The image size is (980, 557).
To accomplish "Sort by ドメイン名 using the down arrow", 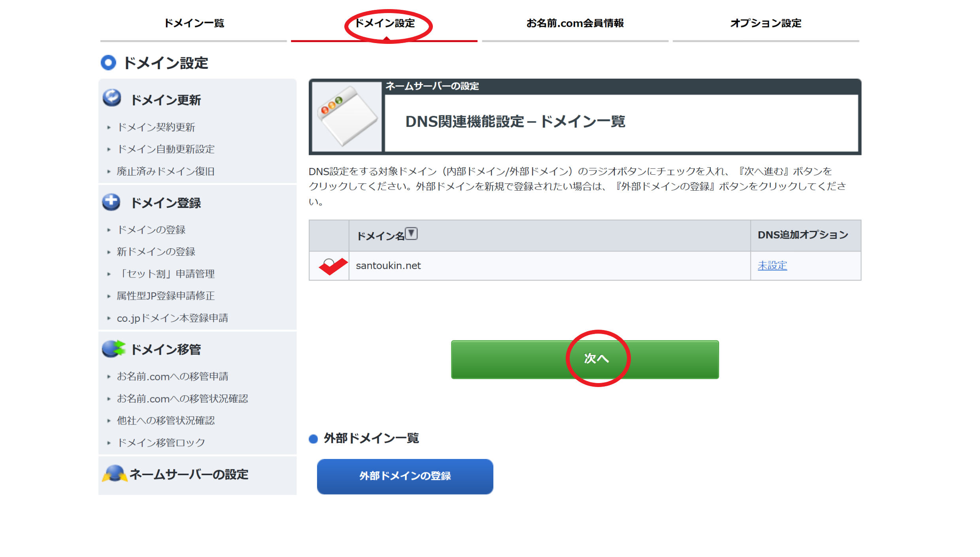I will click(412, 234).
